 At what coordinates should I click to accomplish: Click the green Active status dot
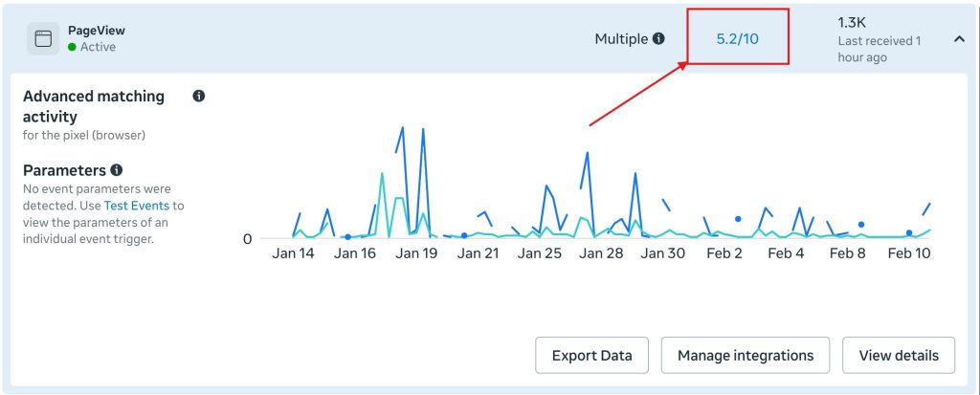[x=72, y=47]
